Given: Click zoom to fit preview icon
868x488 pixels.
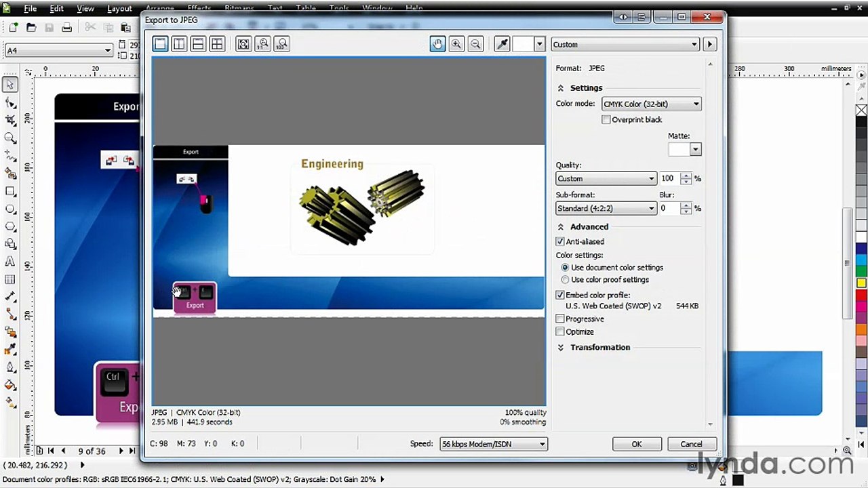Looking at the screenshot, I should pos(243,44).
